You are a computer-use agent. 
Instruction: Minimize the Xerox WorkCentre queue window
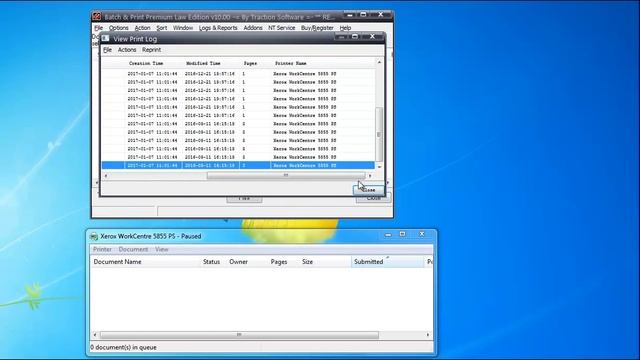388,234
